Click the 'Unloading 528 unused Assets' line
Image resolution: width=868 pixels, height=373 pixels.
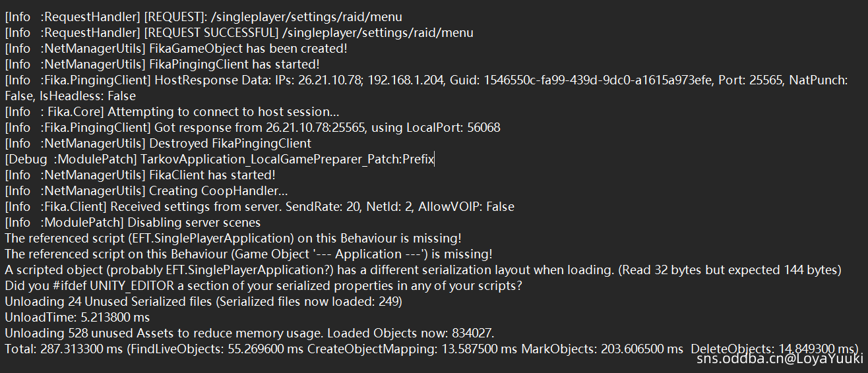coord(249,333)
